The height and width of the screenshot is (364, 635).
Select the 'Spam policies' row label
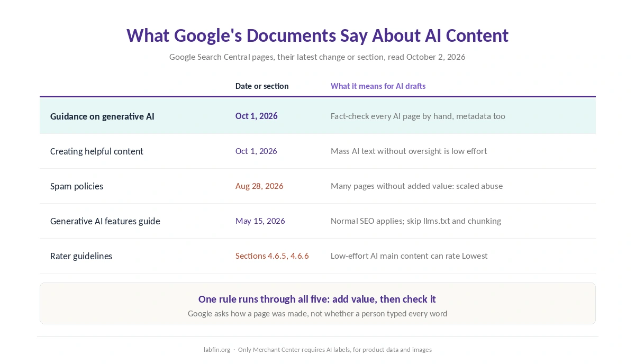77,186
